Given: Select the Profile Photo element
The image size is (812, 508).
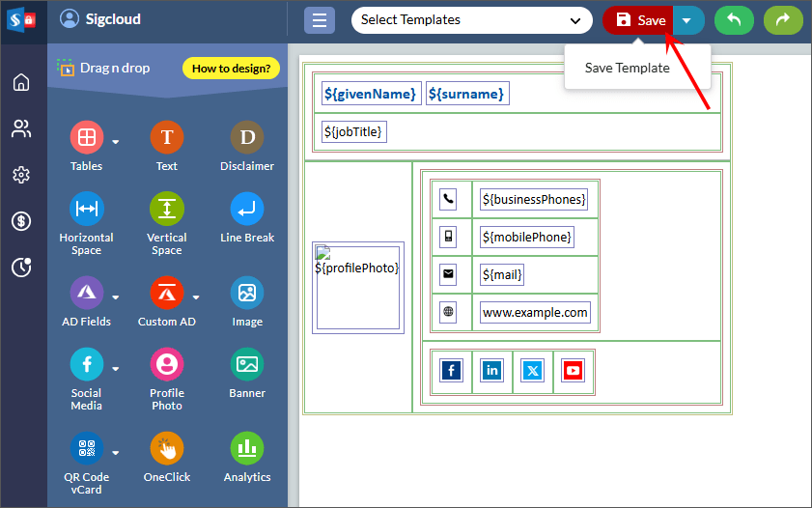Looking at the screenshot, I should pyautogui.click(x=166, y=365).
